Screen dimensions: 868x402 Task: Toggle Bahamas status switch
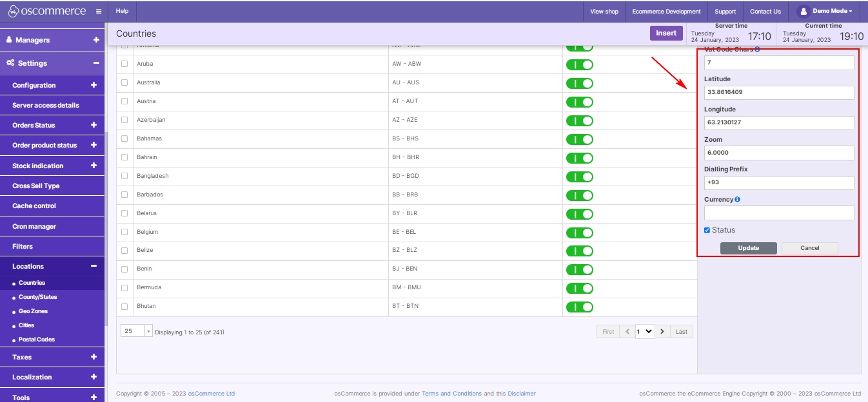coord(579,139)
